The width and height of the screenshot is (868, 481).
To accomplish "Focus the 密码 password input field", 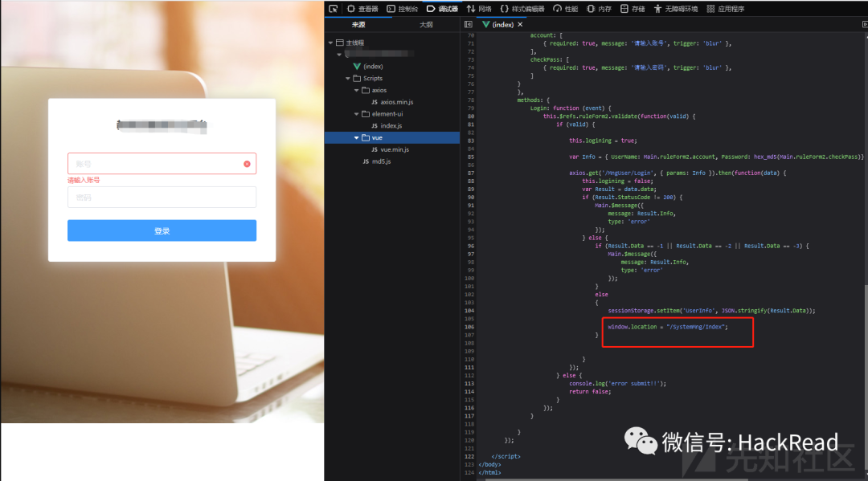I will 162,198.
